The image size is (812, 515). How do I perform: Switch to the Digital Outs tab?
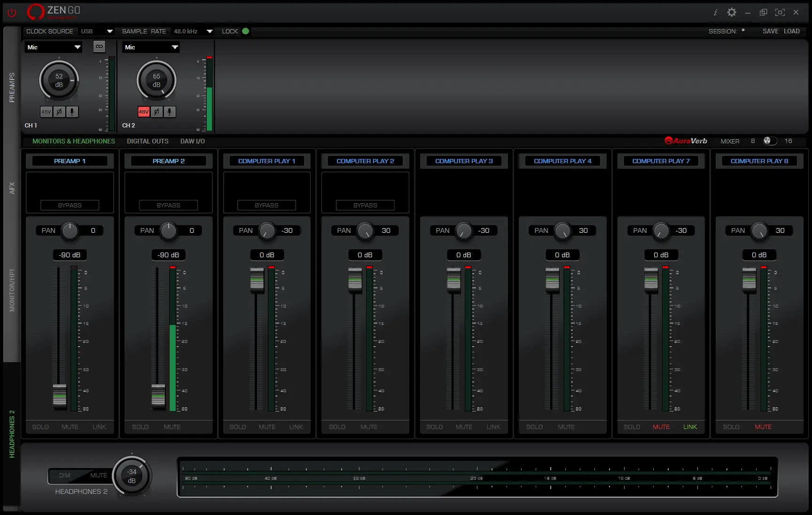[x=148, y=141]
